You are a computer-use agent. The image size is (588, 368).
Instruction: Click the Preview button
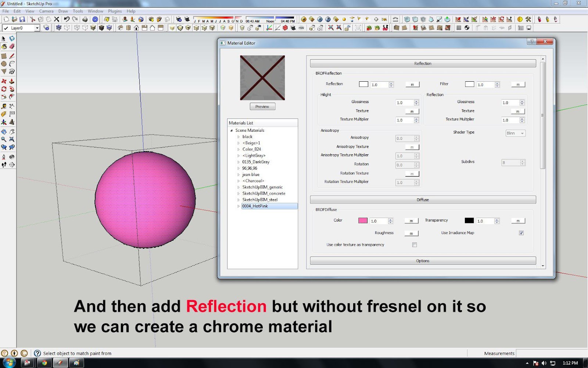[262, 106]
